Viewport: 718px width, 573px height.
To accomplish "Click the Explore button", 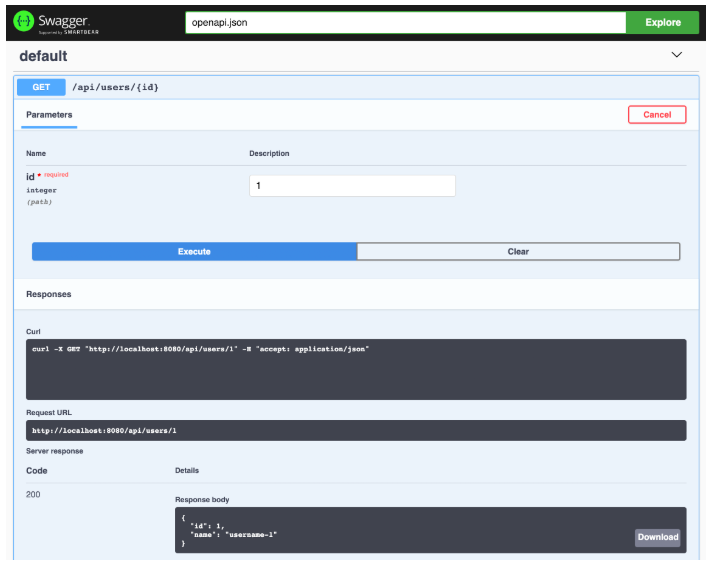I will click(x=662, y=22).
